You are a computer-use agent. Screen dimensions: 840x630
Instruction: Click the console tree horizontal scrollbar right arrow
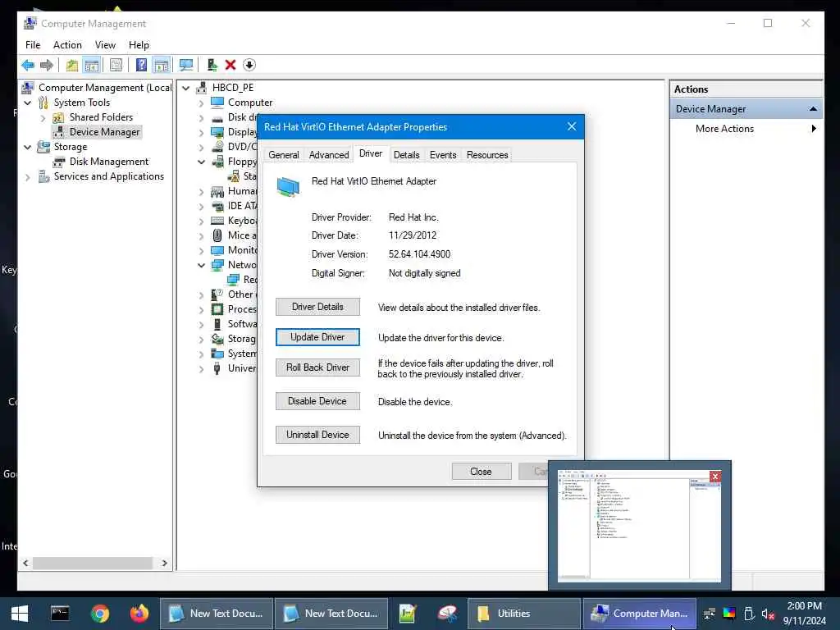pos(164,563)
